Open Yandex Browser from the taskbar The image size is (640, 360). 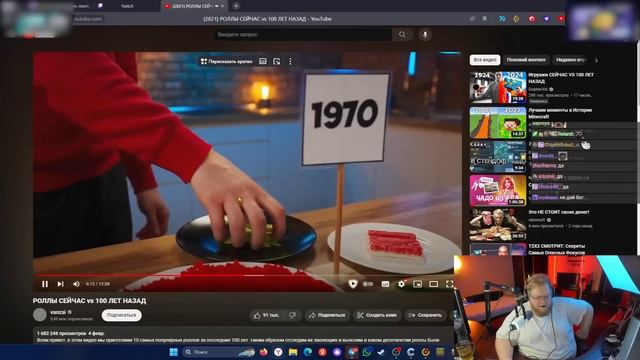[x=278, y=352]
